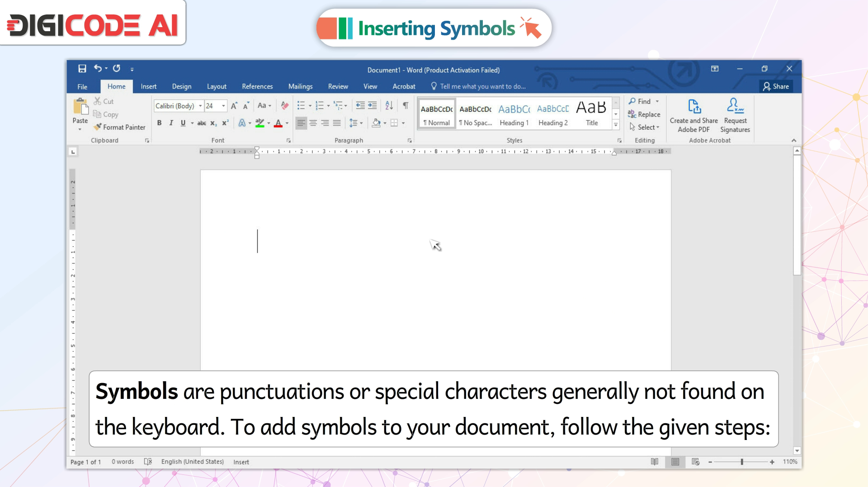Image resolution: width=868 pixels, height=487 pixels.
Task: Click the Increase Indent icon
Action: tap(372, 106)
